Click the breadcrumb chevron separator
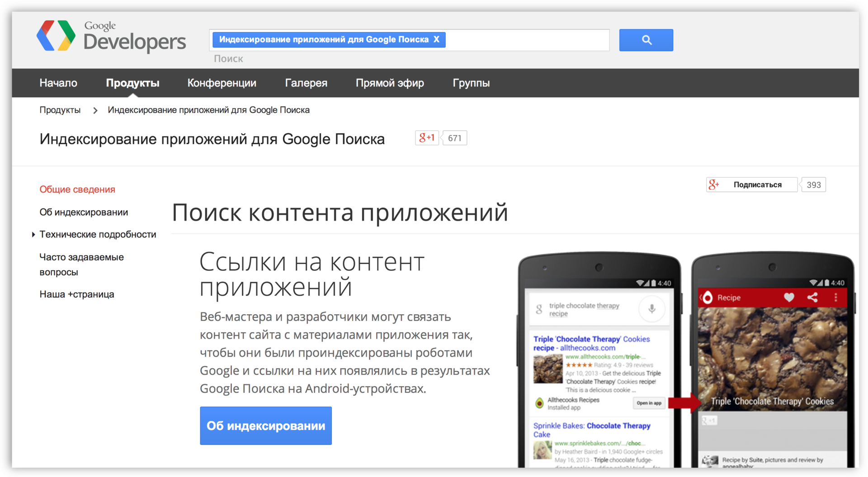The height and width of the screenshot is (477, 868). tap(95, 110)
